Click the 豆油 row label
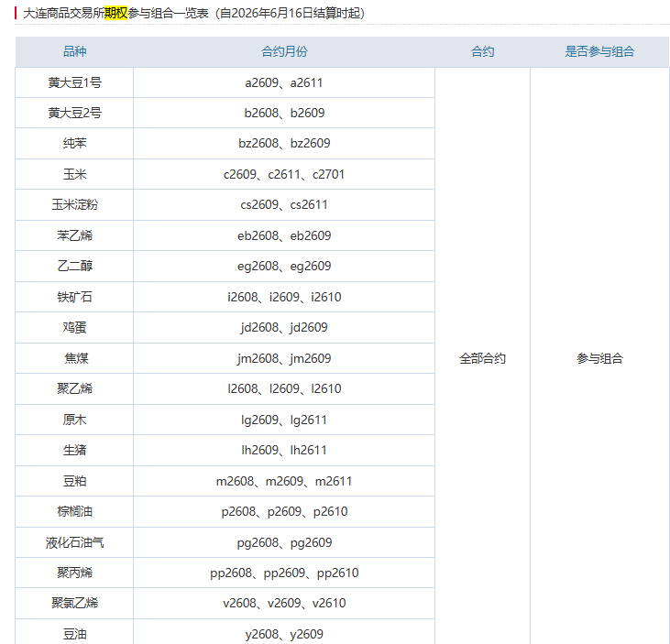Viewport: 670px width, 644px height. [75, 634]
